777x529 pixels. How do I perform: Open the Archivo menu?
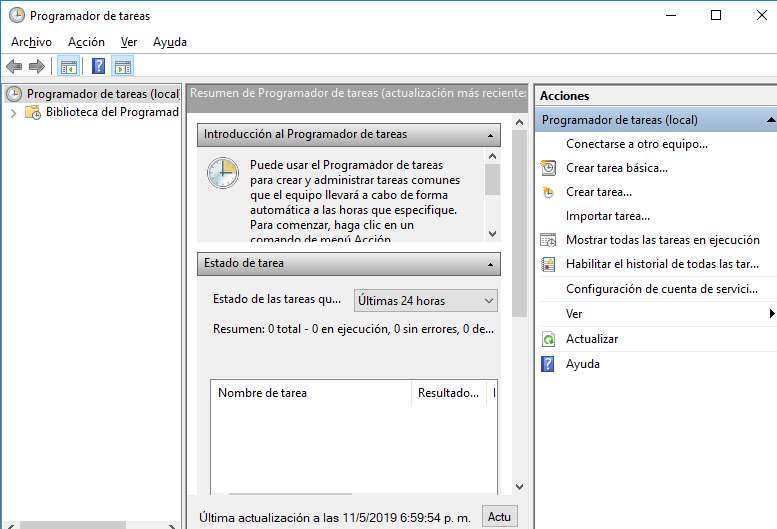(x=31, y=42)
